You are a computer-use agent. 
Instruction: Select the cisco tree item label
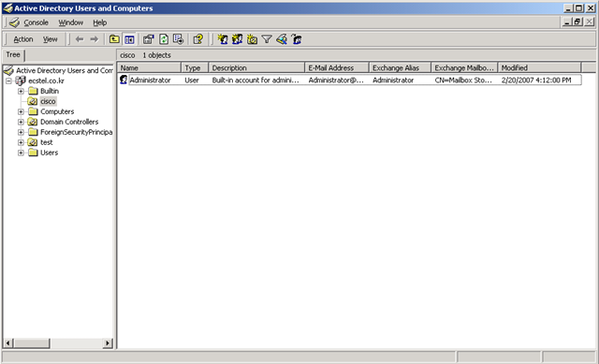pyautogui.click(x=48, y=101)
